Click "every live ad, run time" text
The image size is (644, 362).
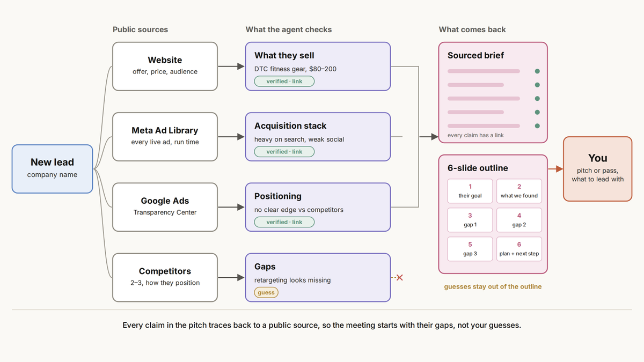[x=165, y=142]
